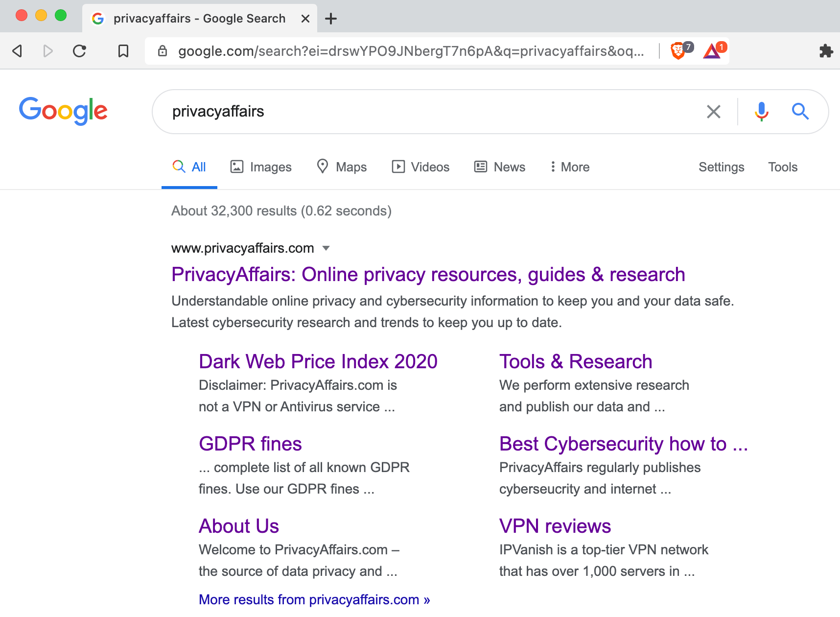Viewport: 840px width, 617px height.
Task: Close the privacyaffairs Google Search tab
Action: click(305, 19)
